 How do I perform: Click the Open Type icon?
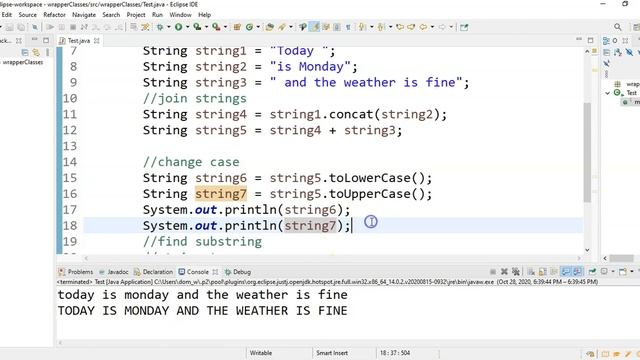coord(269,27)
